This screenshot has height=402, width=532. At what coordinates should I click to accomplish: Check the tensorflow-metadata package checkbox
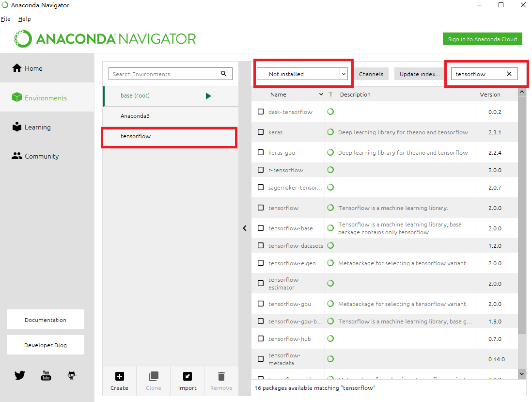[x=261, y=359]
